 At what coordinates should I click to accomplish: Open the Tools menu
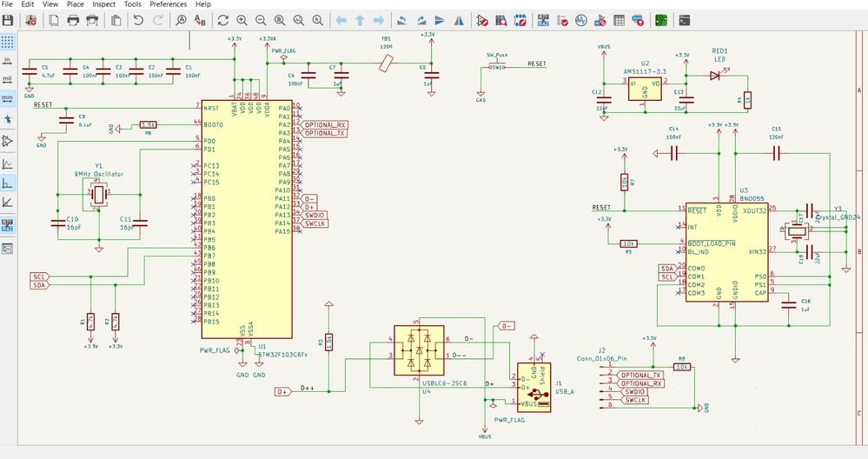(132, 4)
